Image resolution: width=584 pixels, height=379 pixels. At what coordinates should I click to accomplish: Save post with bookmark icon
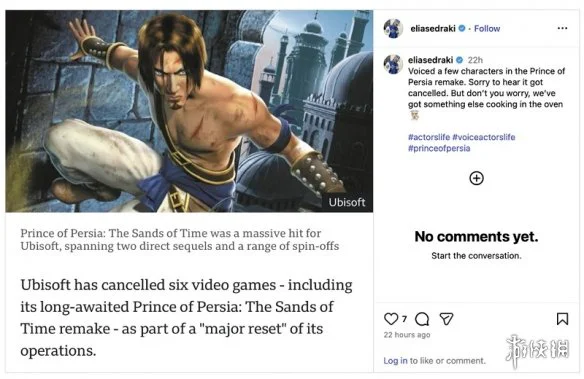coord(562,319)
